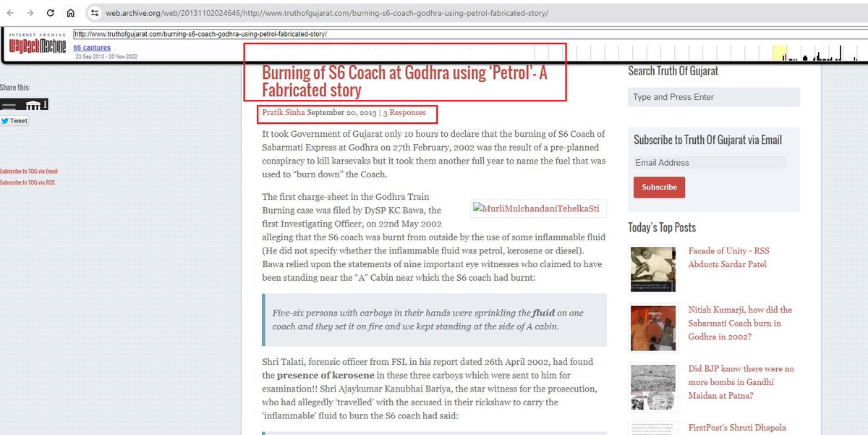Screen dimensions: 868x435
Task: Open Did BJP know about bombs post
Action: click(741, 381)
